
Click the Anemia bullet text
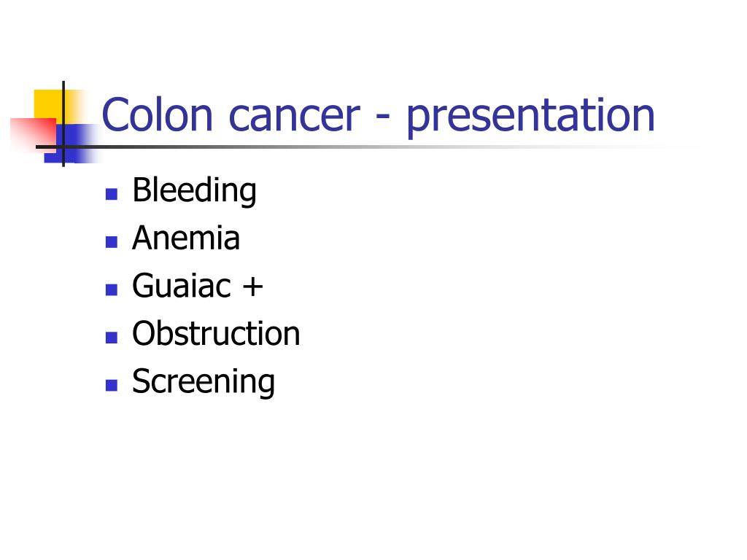[x=186, y=238]
